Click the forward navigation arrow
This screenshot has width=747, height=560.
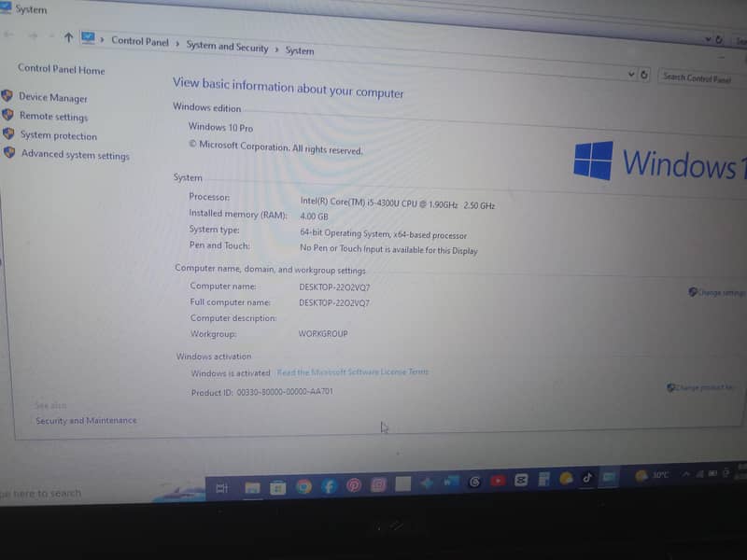[33, 35]
